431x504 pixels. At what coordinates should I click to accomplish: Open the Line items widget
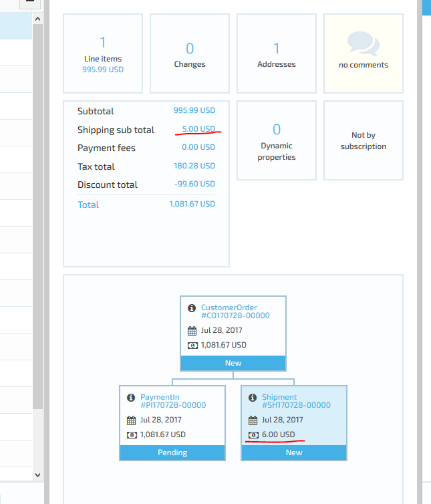pyautogui.click(x=103, y=53)
